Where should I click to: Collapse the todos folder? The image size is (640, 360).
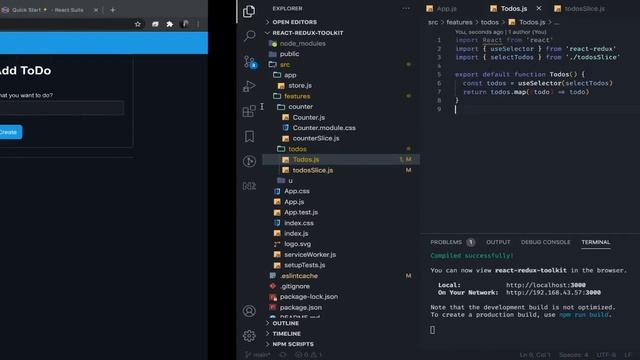297,149
